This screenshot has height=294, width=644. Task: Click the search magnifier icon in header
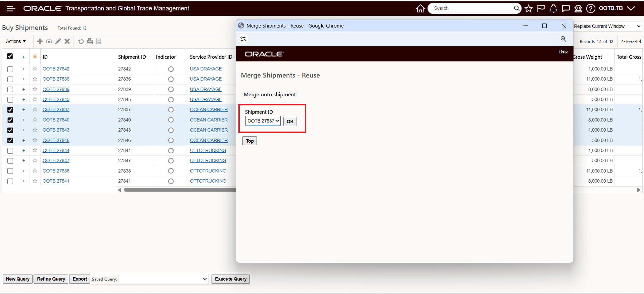517,8
